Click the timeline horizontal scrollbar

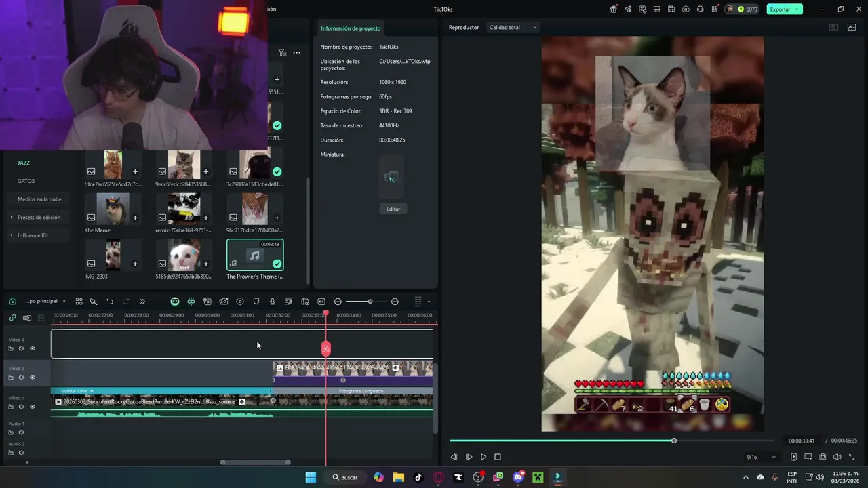pos(256,462)
